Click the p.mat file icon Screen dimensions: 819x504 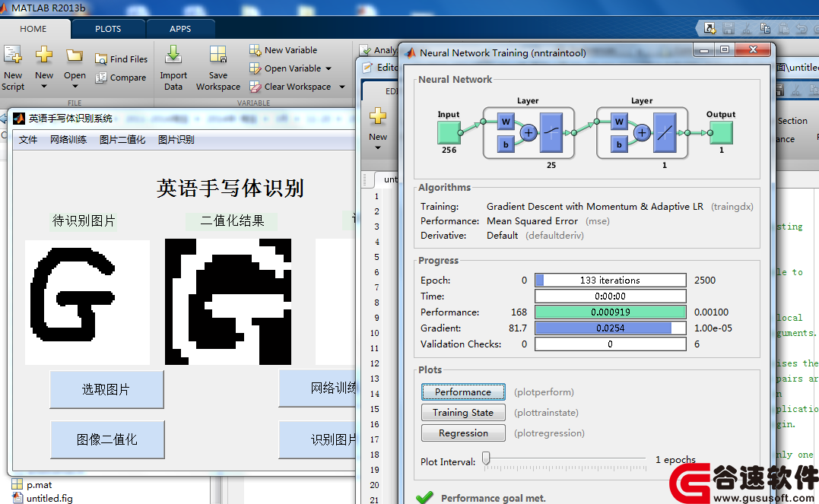(x=17, y=484)
